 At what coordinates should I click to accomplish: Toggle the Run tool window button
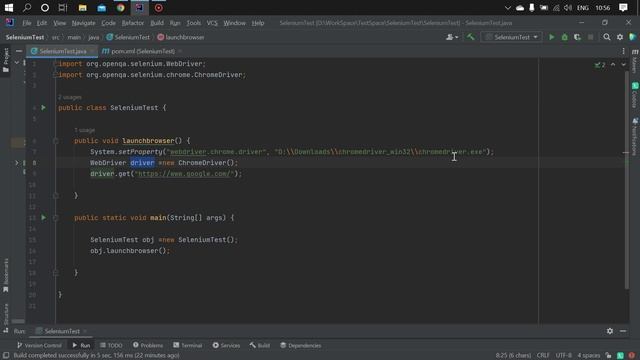pyautogui.click(x=81, y=345)
